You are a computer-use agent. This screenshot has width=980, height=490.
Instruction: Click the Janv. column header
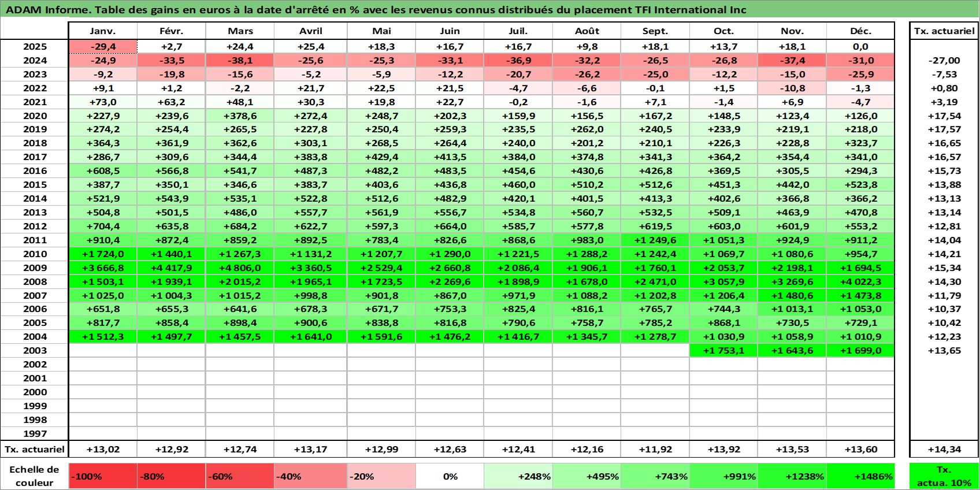(x=103, y=31)
